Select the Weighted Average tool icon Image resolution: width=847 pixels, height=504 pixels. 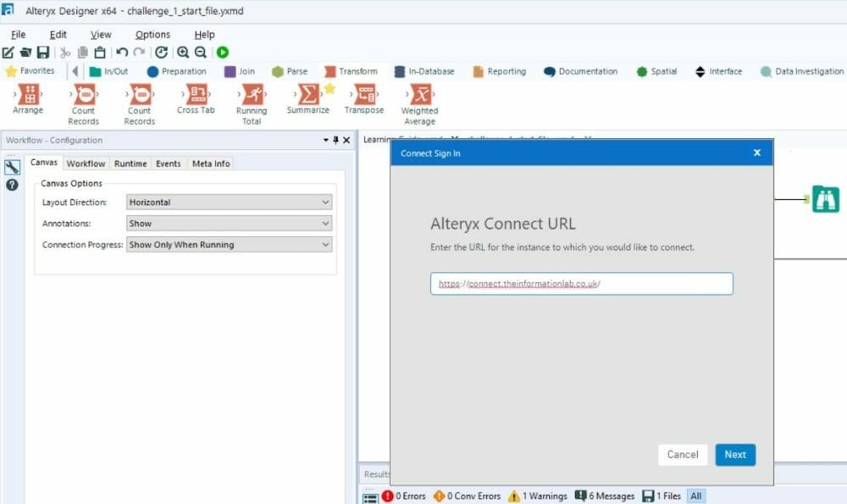click(x=420, y=95)
